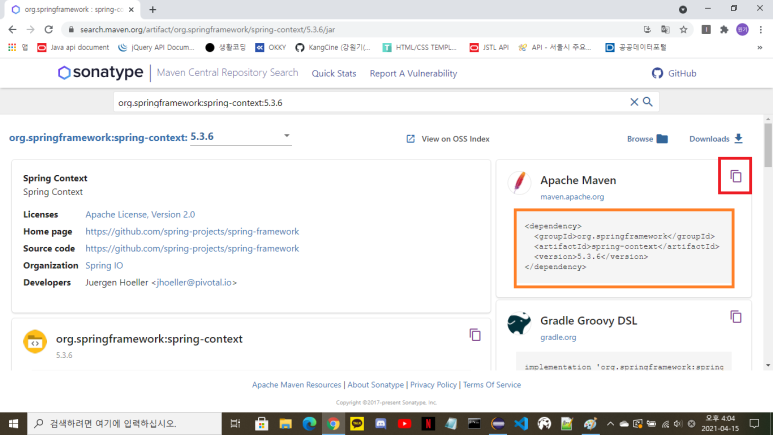Clear the search box text
773x435 pixels.
634,102
